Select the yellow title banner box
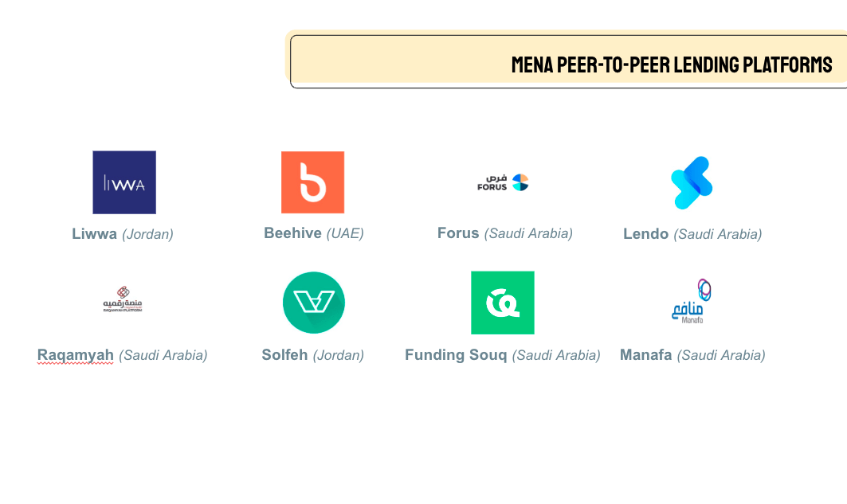 click(x=567, y=60)
